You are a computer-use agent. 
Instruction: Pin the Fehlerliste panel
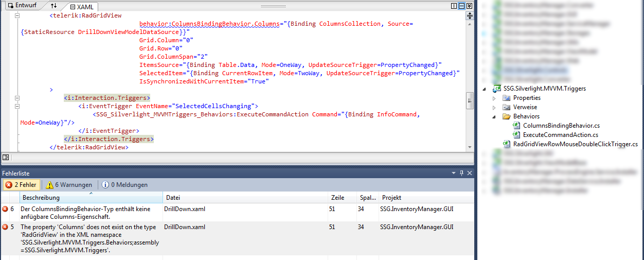(461, 173)
